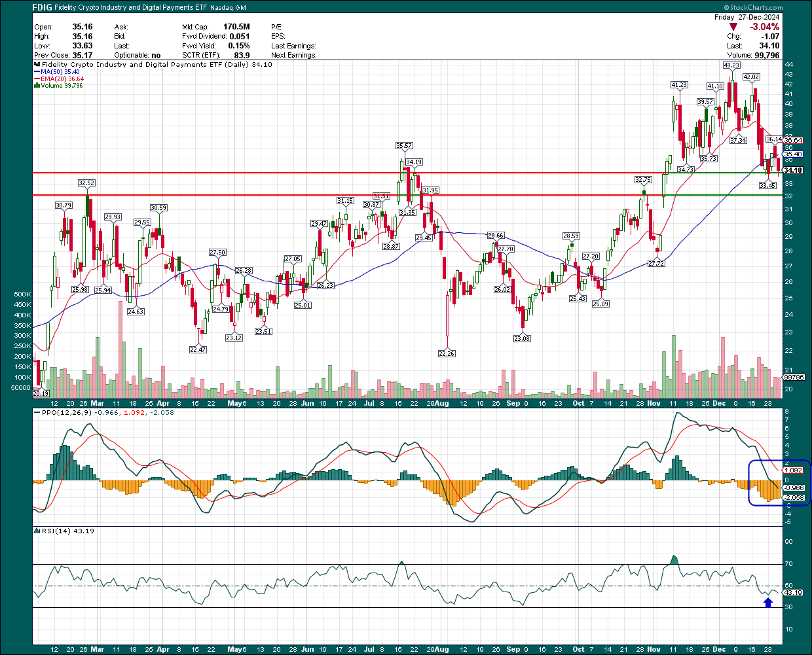Screen dimensions: 812x655
Task: Click the 33.45 low price label
Action: point(767,186)
